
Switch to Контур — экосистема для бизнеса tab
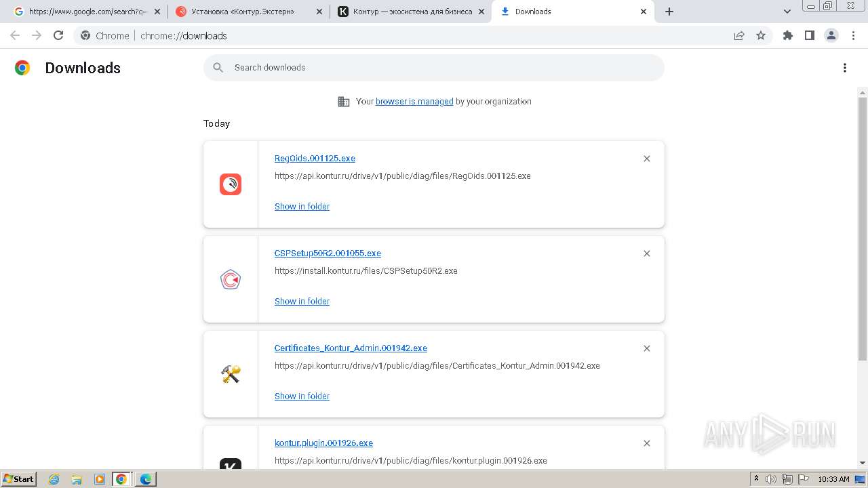(x=411, y=12)
